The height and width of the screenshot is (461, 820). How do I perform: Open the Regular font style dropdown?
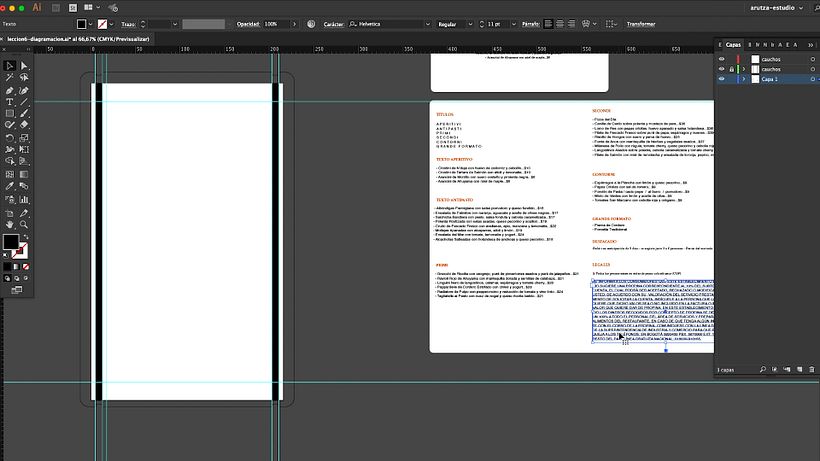click(x=470, y=24)
